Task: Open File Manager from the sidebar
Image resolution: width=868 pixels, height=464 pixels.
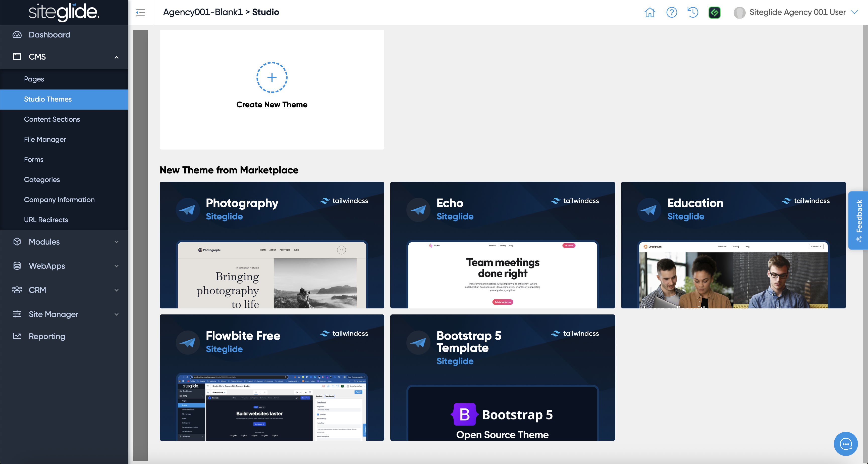Action: pyautogui.click(x=45, y=139)
